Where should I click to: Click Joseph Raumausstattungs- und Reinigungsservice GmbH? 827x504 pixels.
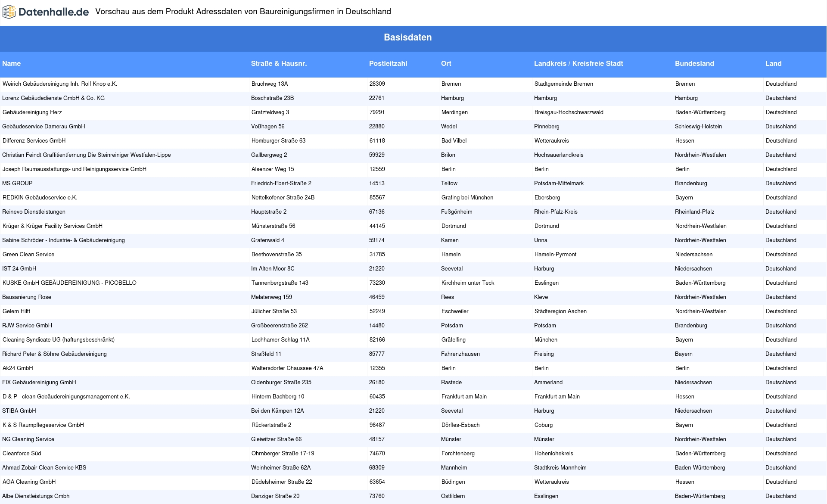pyautogui.click(x=75, y=169)
